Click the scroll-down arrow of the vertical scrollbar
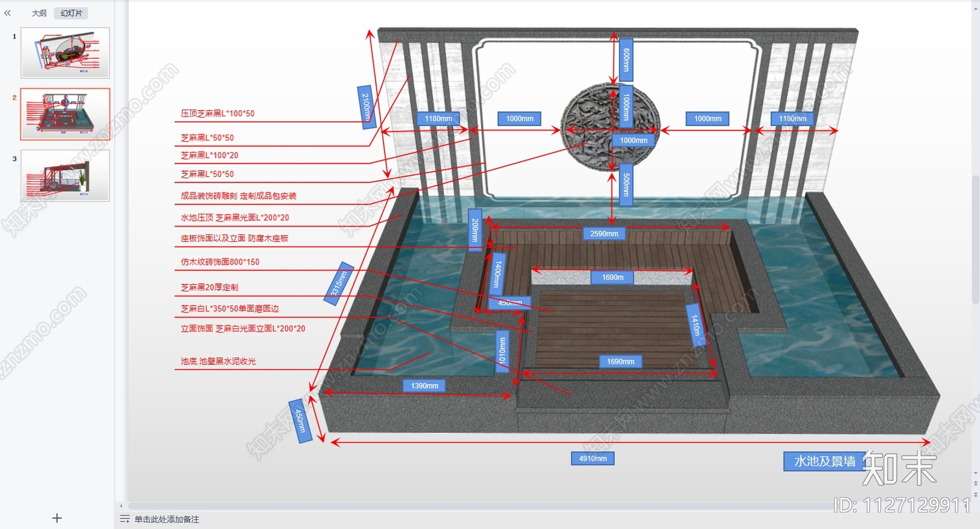The width and height of the screenshot is (980, 529). 975,473
